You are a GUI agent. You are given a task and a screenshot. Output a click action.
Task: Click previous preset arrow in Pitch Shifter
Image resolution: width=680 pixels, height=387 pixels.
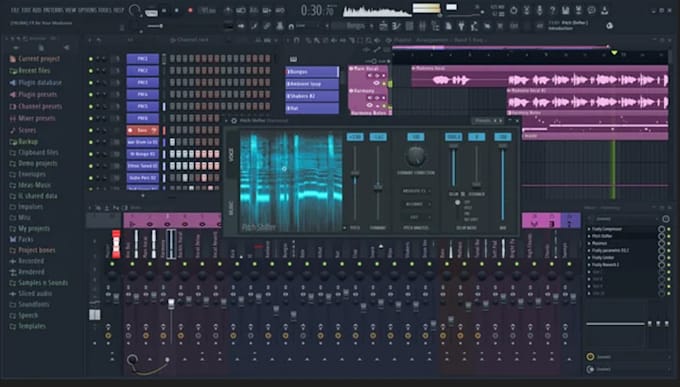[495, 121]
